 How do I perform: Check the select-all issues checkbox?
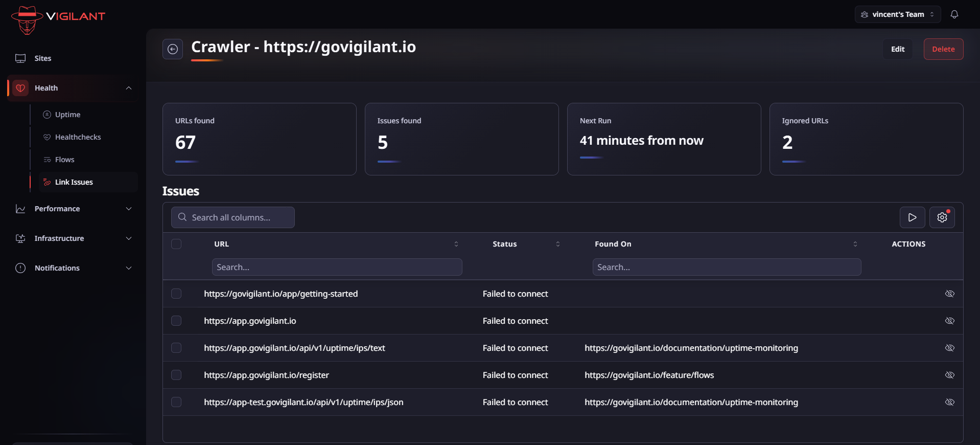[x=176, y=244]
